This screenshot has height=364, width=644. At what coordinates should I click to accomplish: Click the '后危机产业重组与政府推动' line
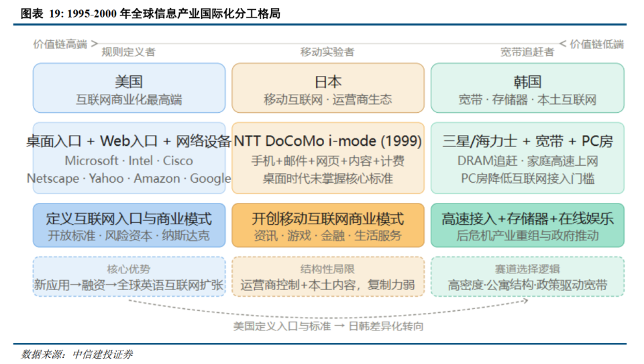527,236
